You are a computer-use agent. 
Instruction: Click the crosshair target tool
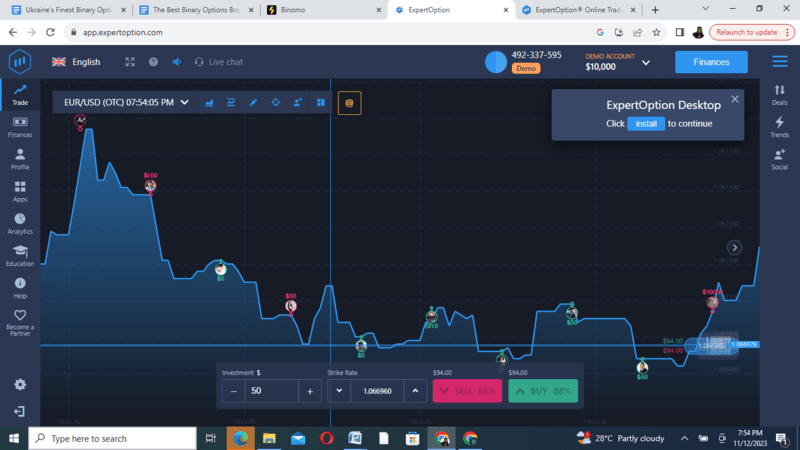(x=276, y=103)
